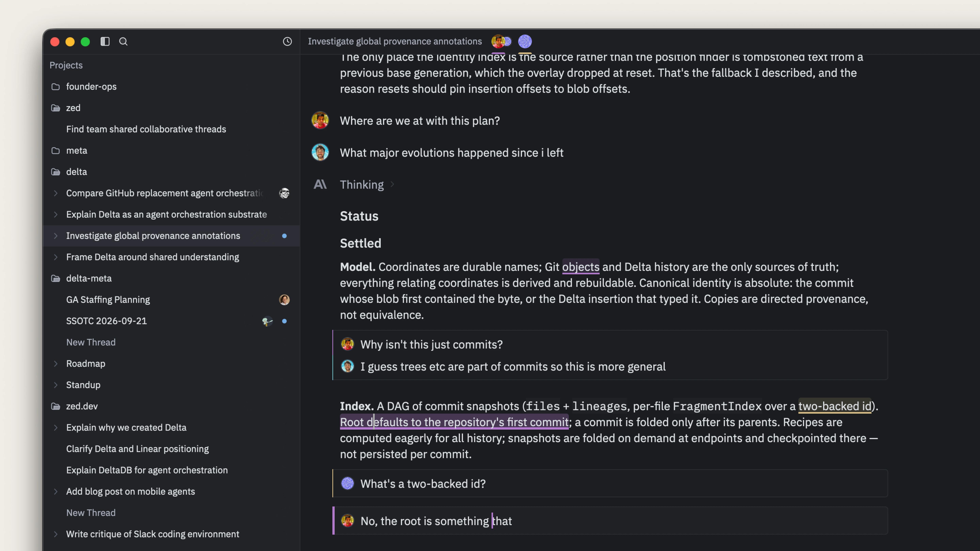Collapse the zed project folder icon
This screenshot has height=551, width=980.
point(55,108)
